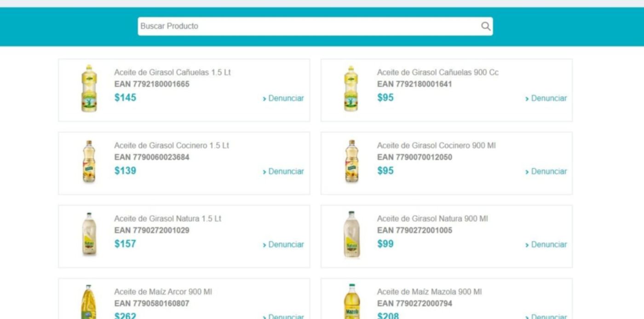Hit Denunciar on Natura 1.5 Lt

click(x=283, y=245)
